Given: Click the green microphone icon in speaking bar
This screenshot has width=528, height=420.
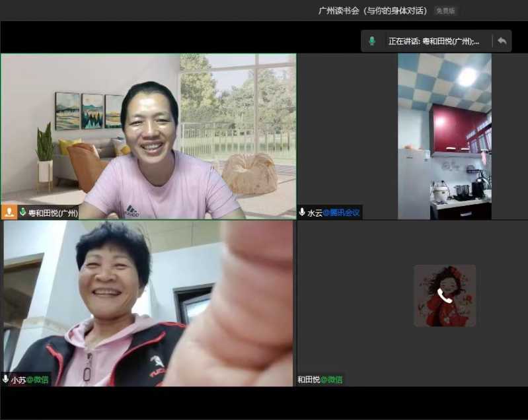Looking at the screenshot, I should pos(372,41).
